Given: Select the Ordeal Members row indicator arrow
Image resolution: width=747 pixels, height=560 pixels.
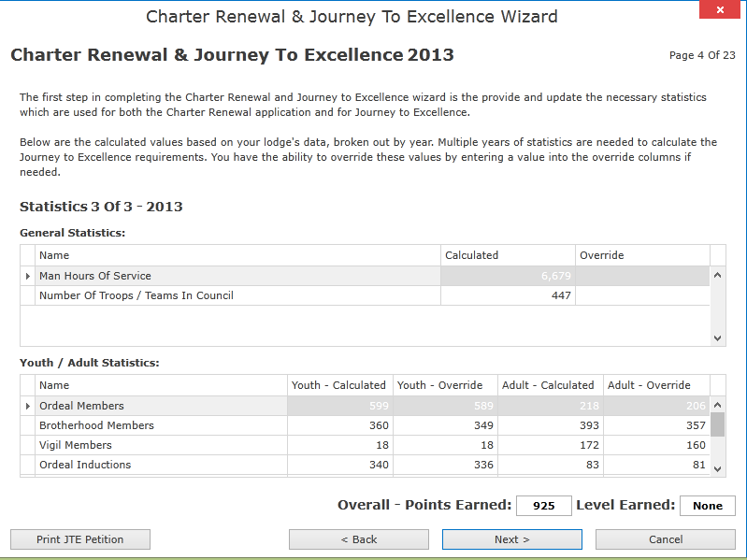Looking at the screenshot, I should [28, 406].
